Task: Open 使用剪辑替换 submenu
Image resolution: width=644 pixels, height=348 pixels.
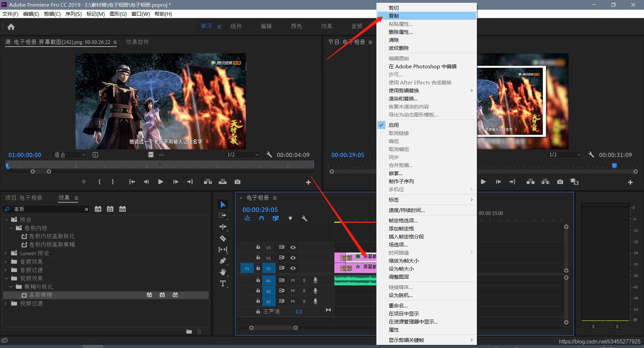Action: tap(426, 91)
